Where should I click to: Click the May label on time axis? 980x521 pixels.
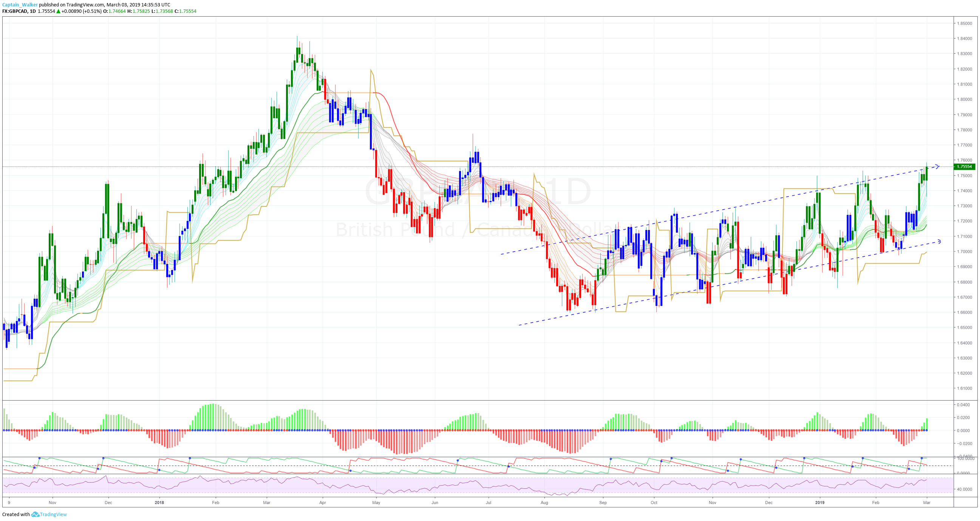pyautogui.click(x=376, y=503)
